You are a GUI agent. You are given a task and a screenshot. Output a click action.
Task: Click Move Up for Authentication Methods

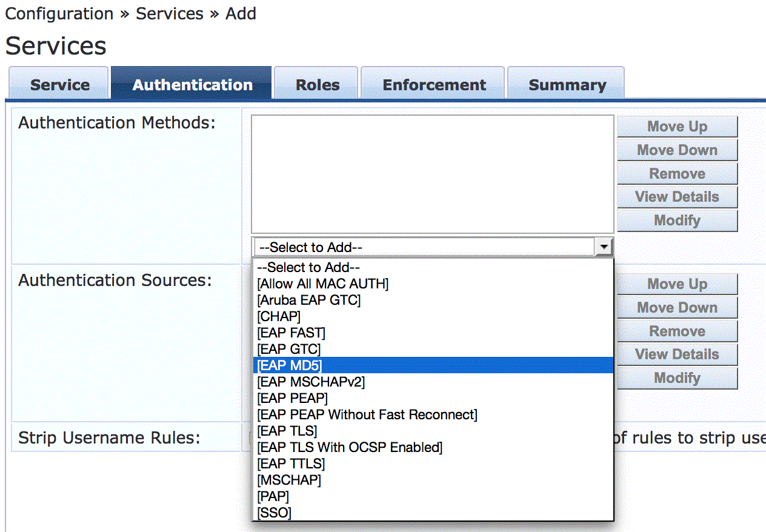click(677, 127)
